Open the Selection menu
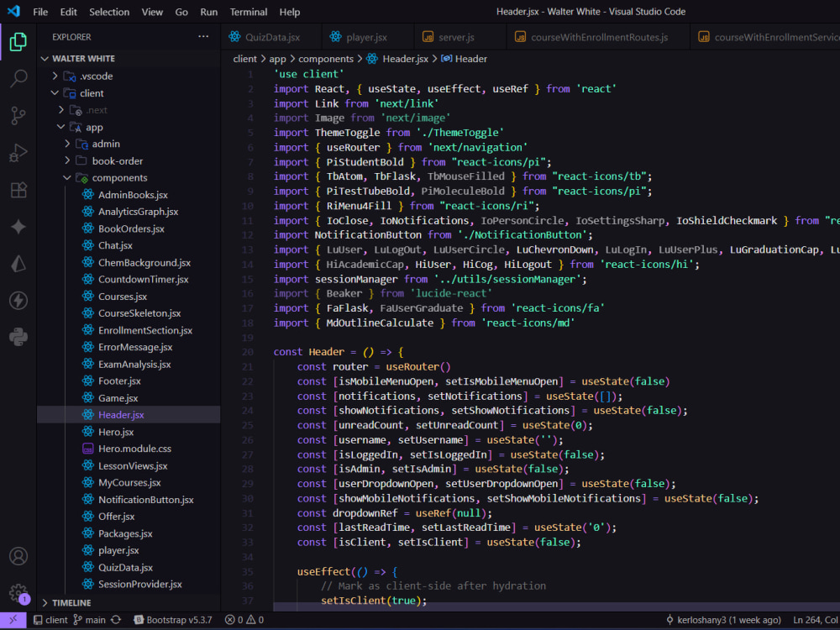840x630 pixels. (x=109, y=12)
